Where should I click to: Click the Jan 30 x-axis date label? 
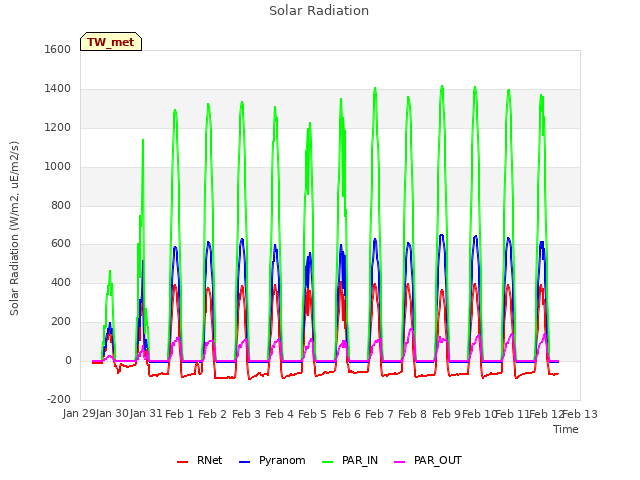coord(112,414)
